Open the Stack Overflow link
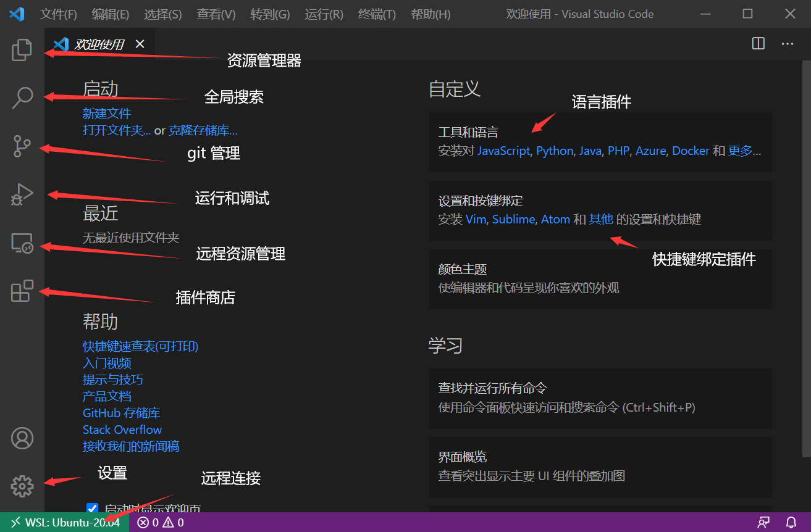The image size is (811, 532). (x=122, y=430)
